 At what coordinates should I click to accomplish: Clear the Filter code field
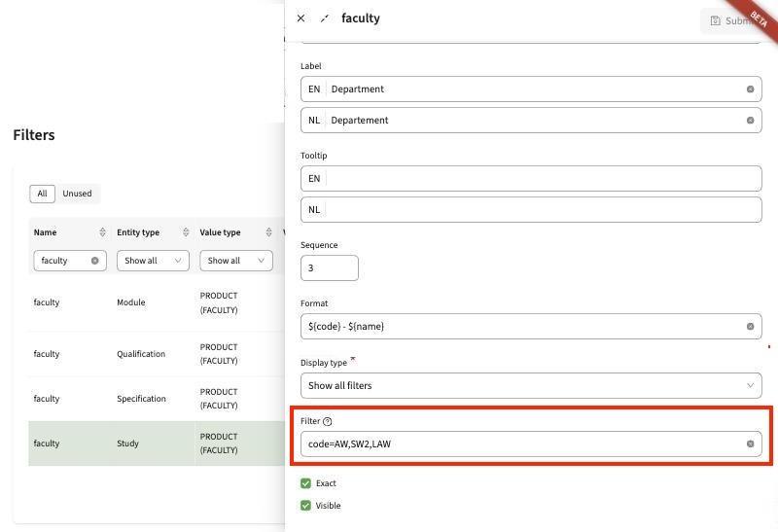pos(750,443)
